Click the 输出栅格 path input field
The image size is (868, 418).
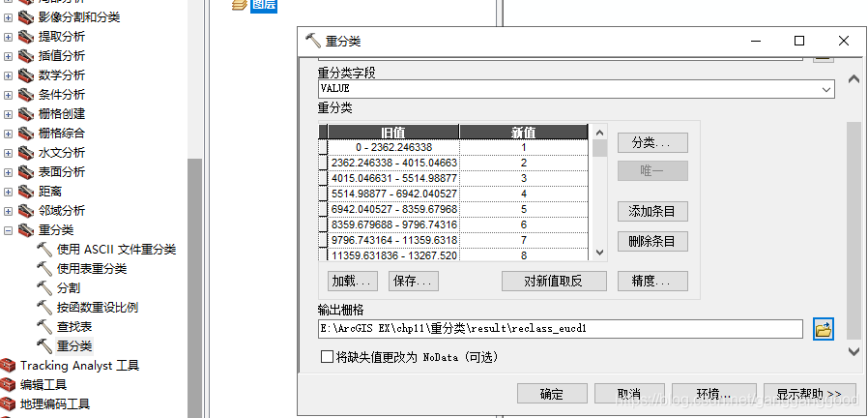click(x=561, y=329)
